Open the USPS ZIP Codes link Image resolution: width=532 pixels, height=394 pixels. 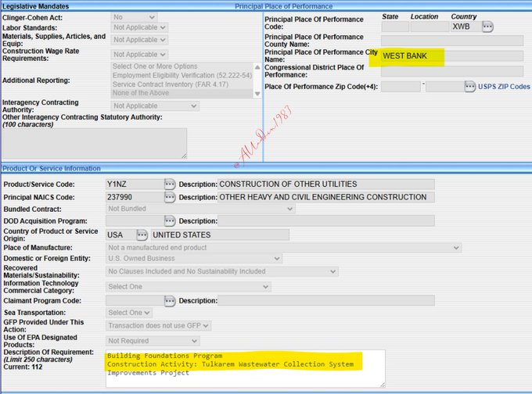(x=504, y=87)
